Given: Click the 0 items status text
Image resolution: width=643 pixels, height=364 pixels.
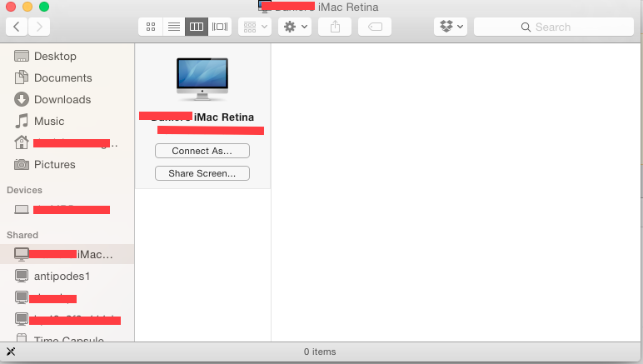Looking at the screenshot, I should [320, 352].
